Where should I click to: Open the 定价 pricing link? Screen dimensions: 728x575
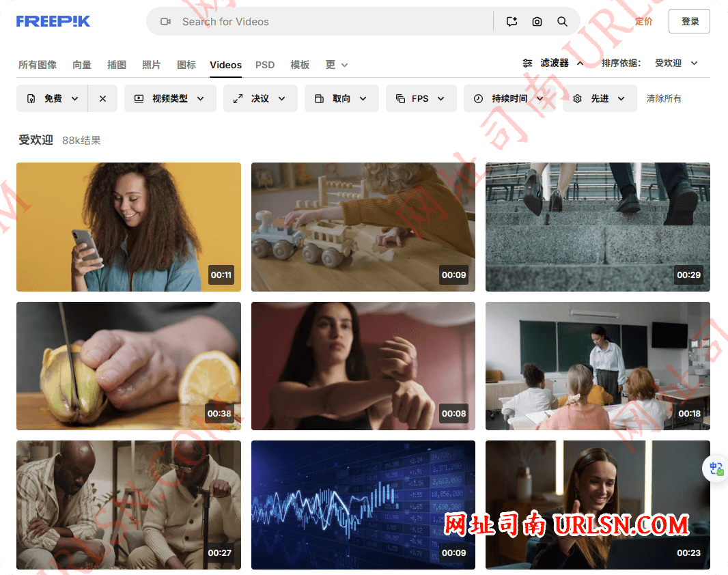(643, 21)
